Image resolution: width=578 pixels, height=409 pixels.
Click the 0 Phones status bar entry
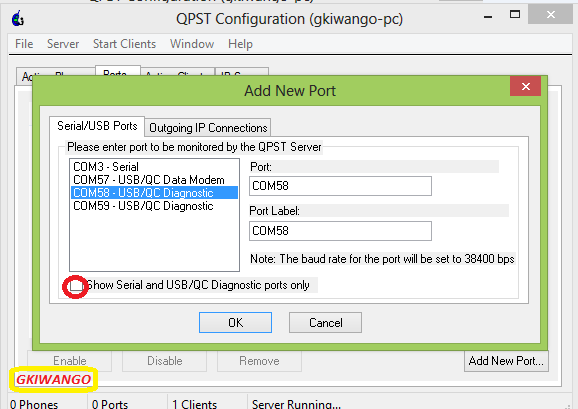pyautogui.click(x=34, y=404)
